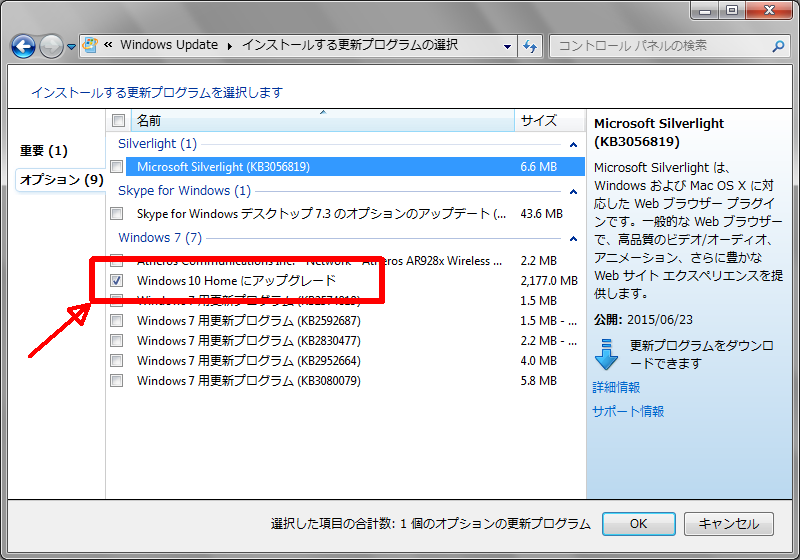This screenshot has width=800, height=560.
Task: Click the 43.6 MB size value
Action: pos(541,214)
